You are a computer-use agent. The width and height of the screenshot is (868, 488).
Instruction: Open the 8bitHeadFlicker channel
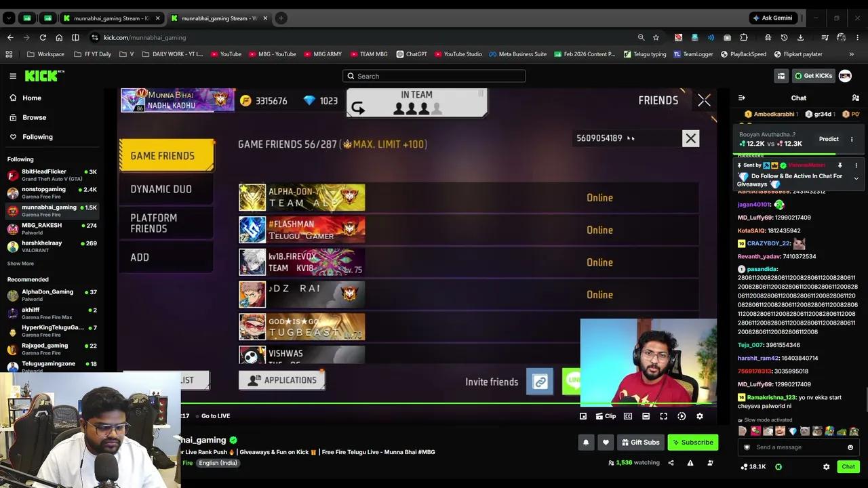coord(52,175)
